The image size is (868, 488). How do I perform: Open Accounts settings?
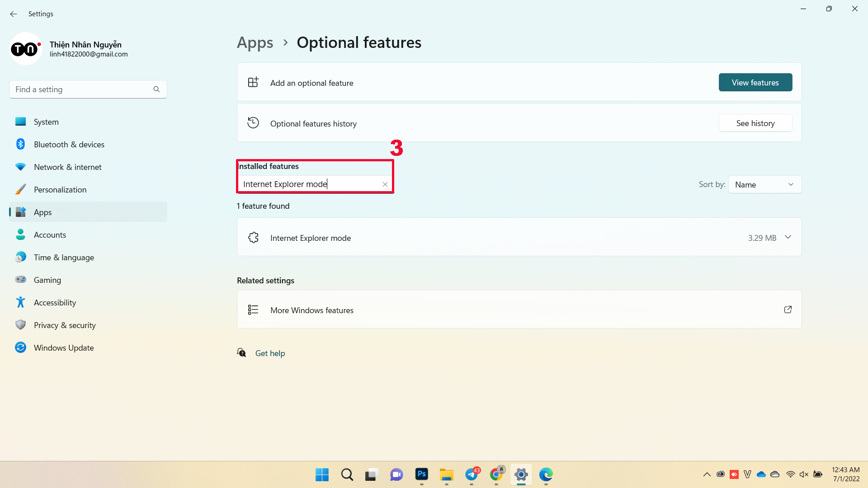click(88, 235)
